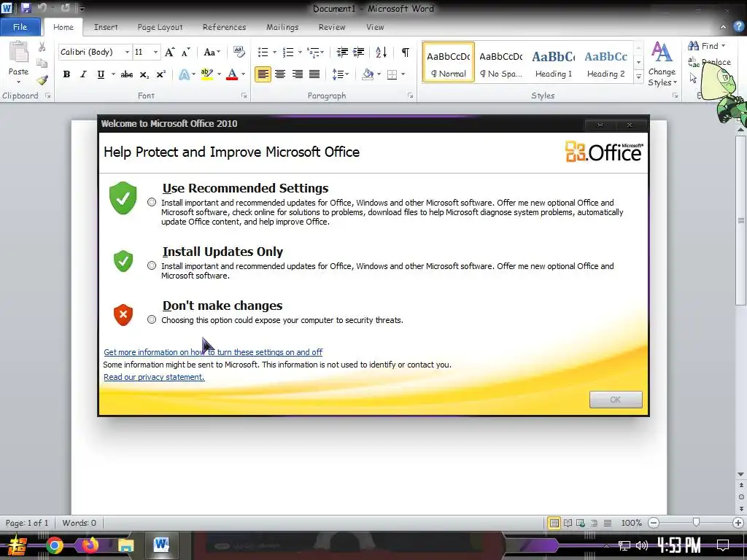The height and width of the screenshot is (560, 747).
Task: Save document from quick access toolbar
Action: coord(26,8)
